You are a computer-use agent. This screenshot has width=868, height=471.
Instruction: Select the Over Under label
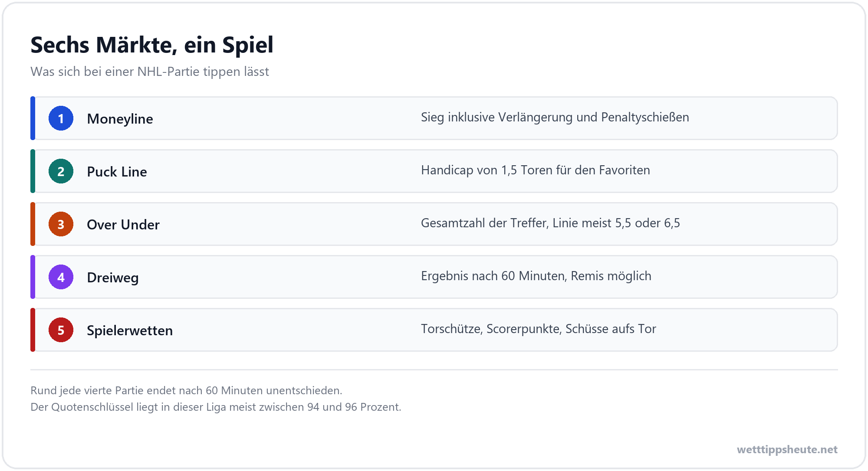click(123, 225)
